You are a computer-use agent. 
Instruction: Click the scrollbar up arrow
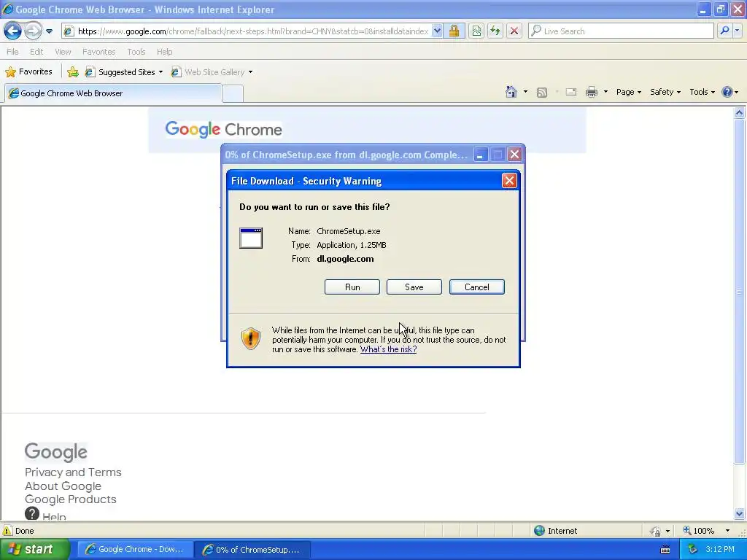click(x=739, y=113)
